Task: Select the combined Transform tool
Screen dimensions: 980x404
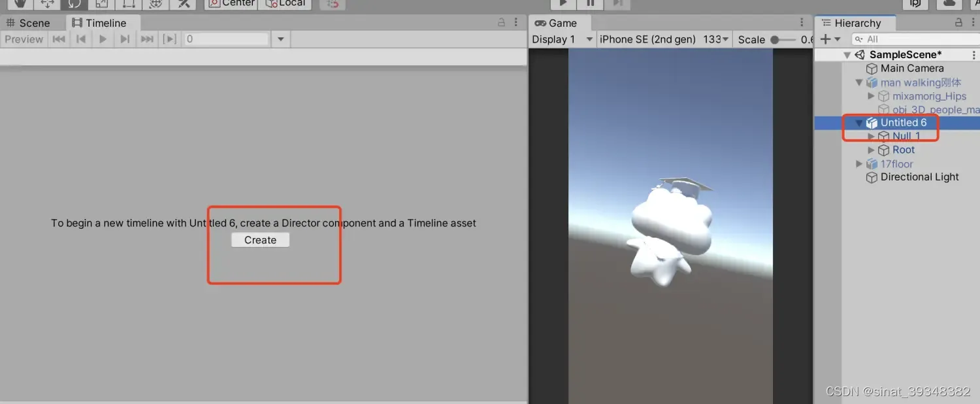Action: coord(155,5)
